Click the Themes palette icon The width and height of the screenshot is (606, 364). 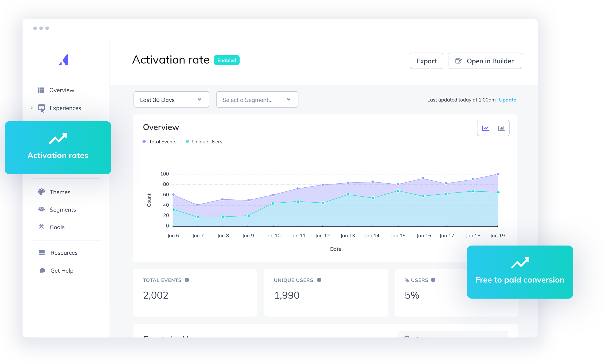(42, 192)
